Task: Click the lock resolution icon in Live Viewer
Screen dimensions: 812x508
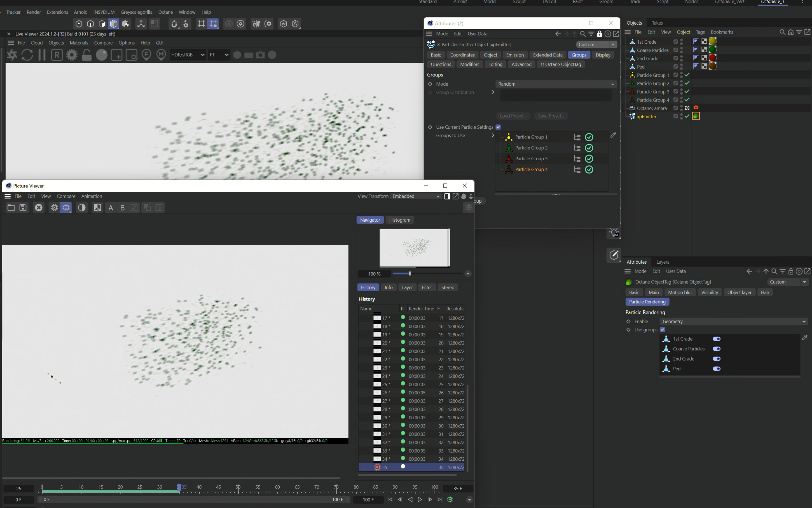Action: pos(87,55)
